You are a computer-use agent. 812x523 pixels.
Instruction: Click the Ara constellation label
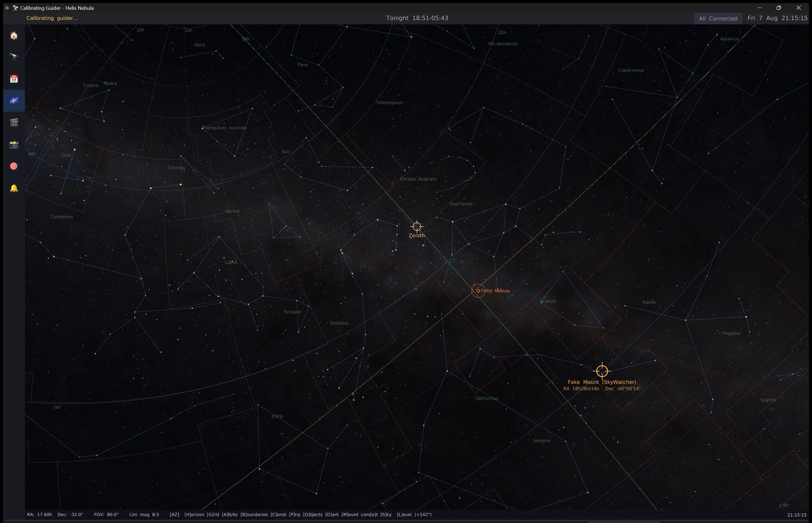pyautogui.click(x=286, y=151)
